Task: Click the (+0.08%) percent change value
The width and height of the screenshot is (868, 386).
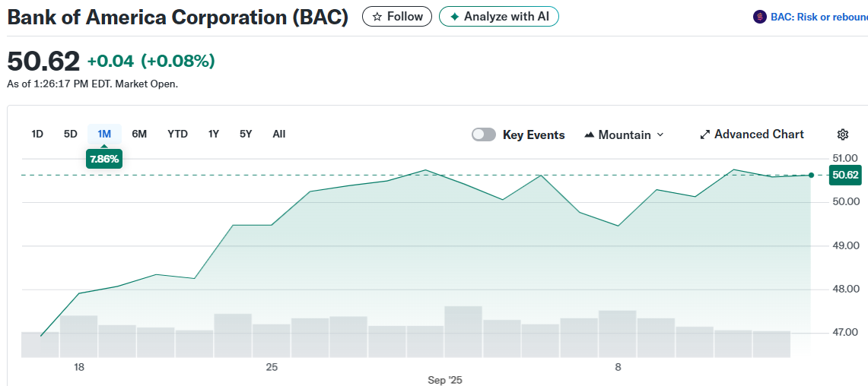Action: 178,62
